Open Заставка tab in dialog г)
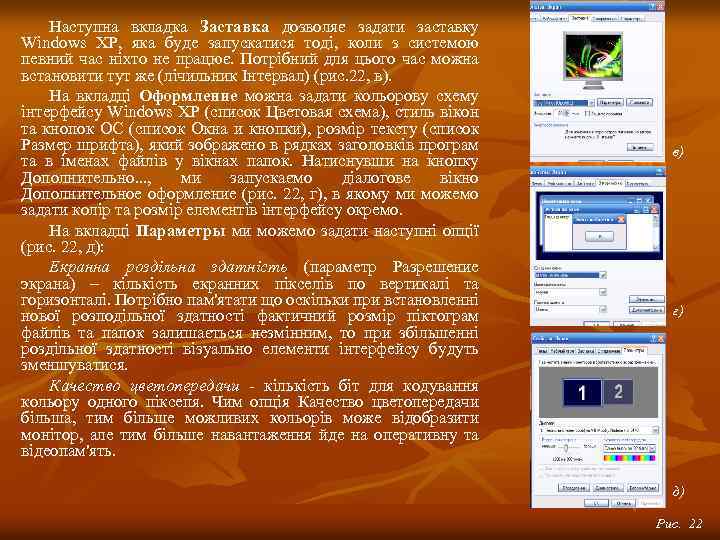720x540 pixels. (x=585, y=184)
